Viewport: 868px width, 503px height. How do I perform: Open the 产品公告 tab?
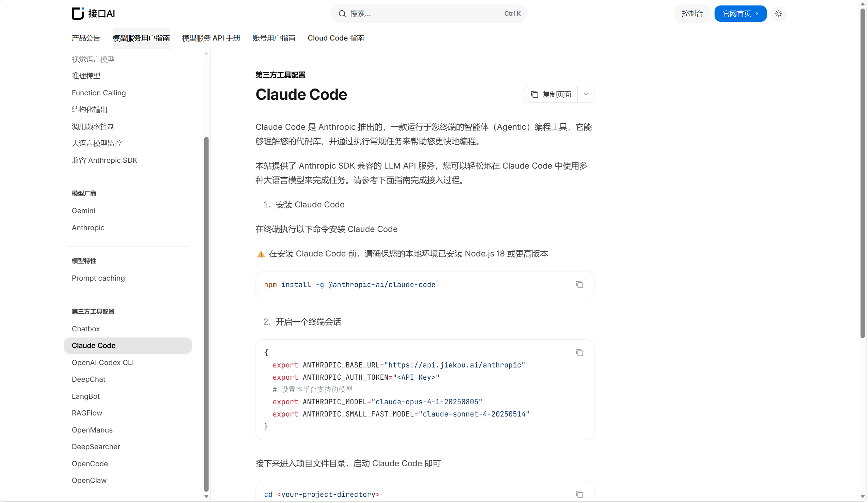tap(86, 38)
